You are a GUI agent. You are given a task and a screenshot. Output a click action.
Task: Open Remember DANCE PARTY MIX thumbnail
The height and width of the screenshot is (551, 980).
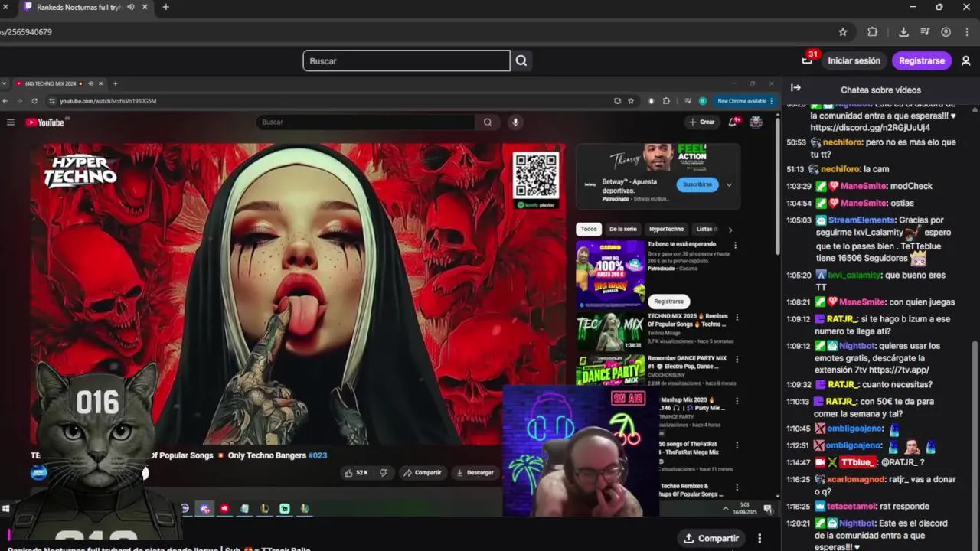point(610,370)
